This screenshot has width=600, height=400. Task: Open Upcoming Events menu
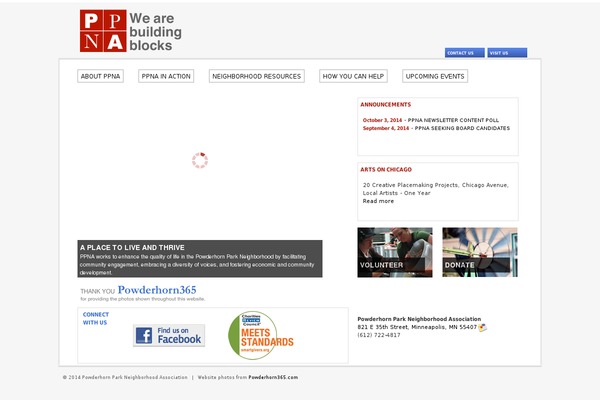click(435, 76)
